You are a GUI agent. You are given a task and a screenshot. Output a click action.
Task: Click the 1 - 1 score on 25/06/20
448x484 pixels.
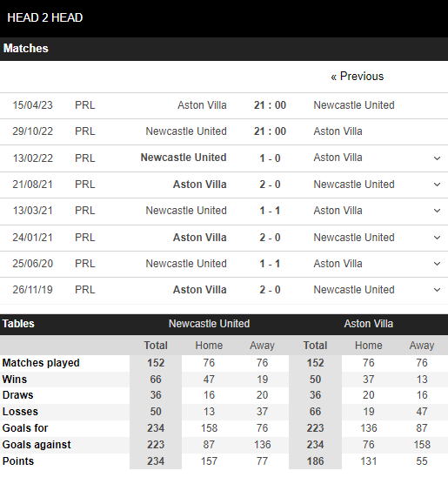270,264
